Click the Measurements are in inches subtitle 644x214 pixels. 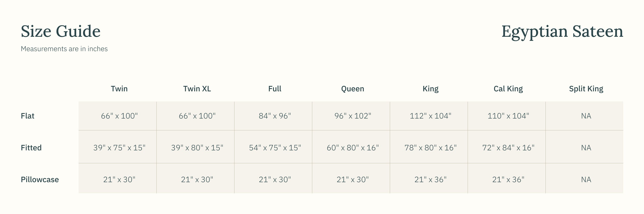(64, 49)
